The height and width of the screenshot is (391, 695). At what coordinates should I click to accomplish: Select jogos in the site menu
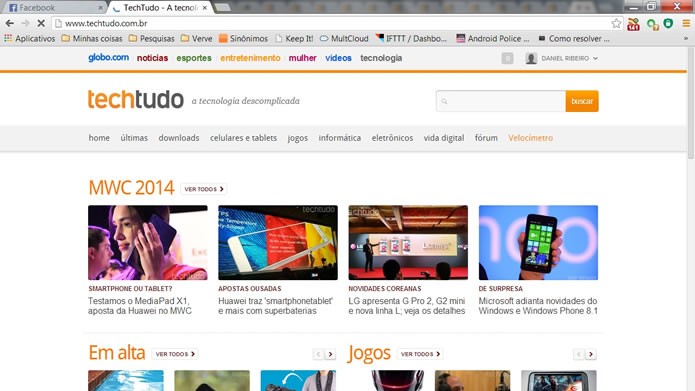297,138
